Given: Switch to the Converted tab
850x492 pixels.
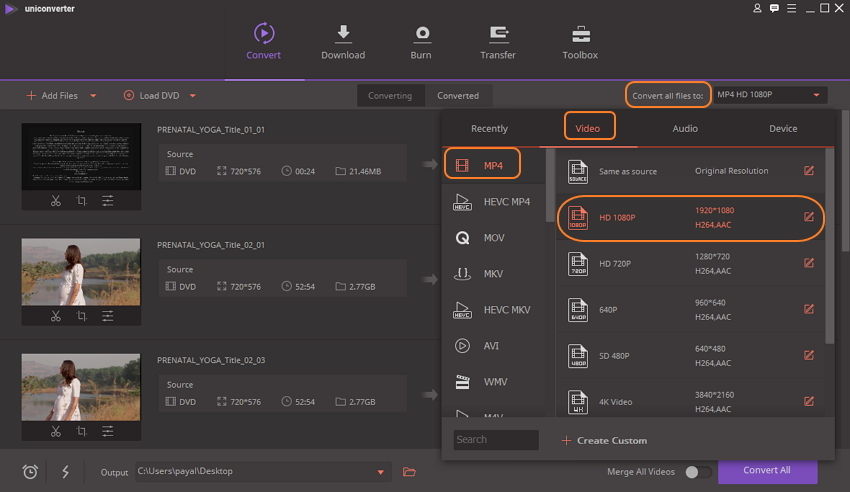Looking at the screenshot, I should 458,95.
